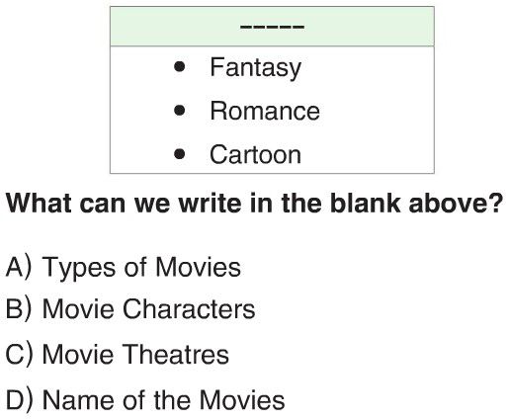Click the letter B) option label

(x=20, y=309)
